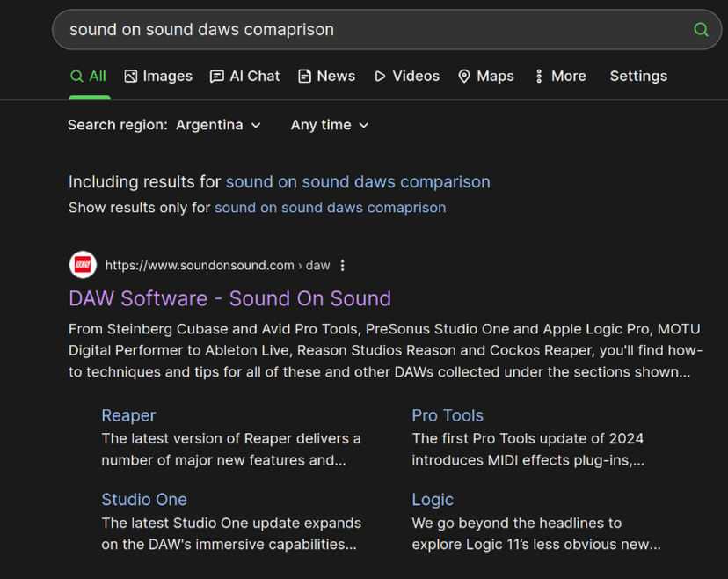The width and height of the screenshot is (728, 579).
Task: Open the DAW Software - Sound On Sound result
Action: (x=229, y=298)
